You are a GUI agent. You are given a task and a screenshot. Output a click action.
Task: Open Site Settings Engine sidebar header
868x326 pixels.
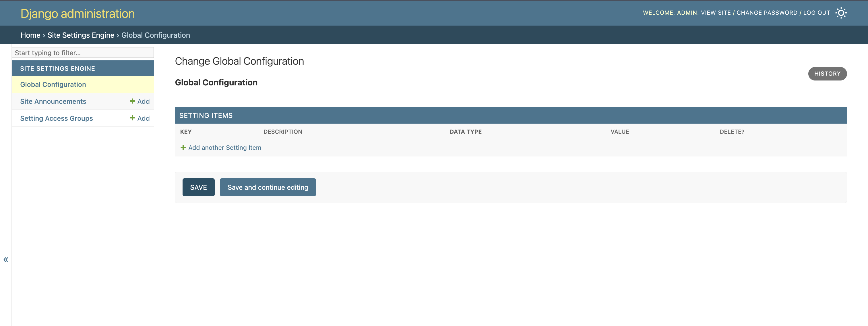click(x=58, y=68)
